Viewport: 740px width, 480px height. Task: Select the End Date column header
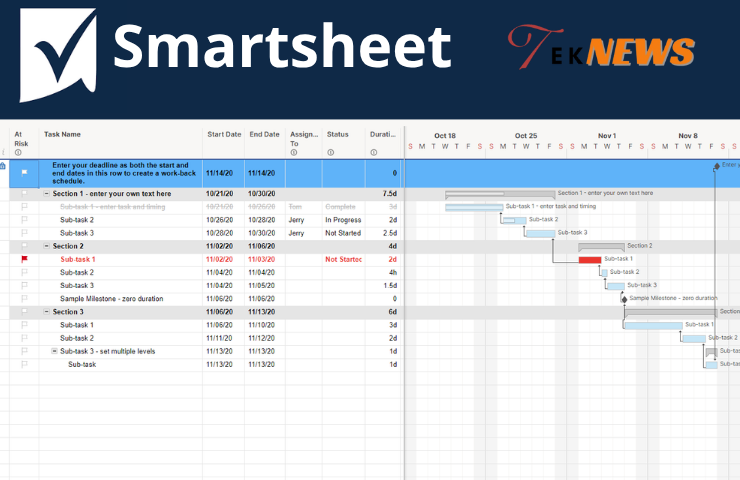pyautogui.click(x=265, y=142)
